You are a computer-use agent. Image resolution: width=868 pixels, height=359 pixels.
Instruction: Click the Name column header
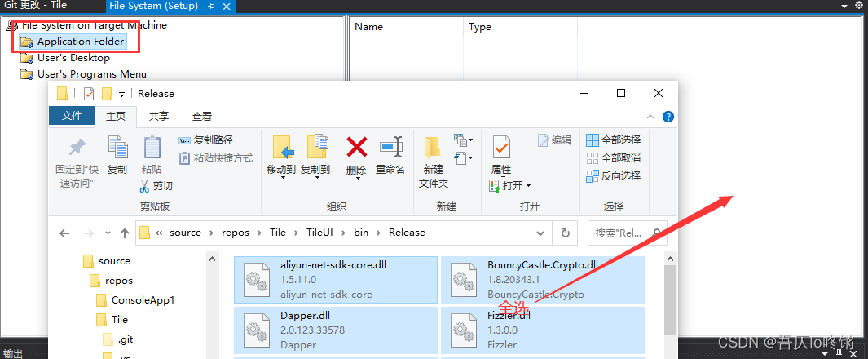click(368, 27)
